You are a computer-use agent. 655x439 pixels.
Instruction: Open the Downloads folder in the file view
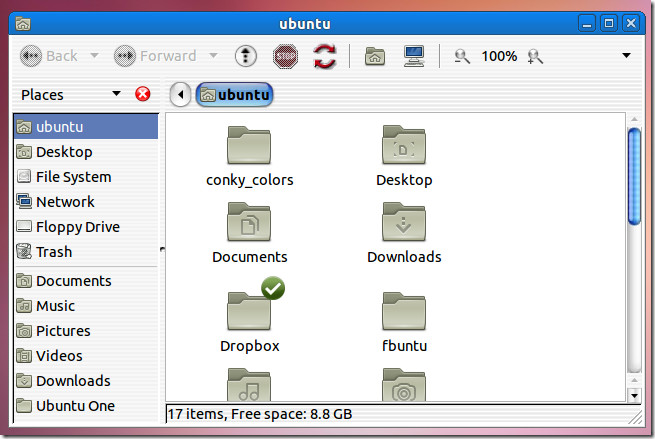pos(404,233)
